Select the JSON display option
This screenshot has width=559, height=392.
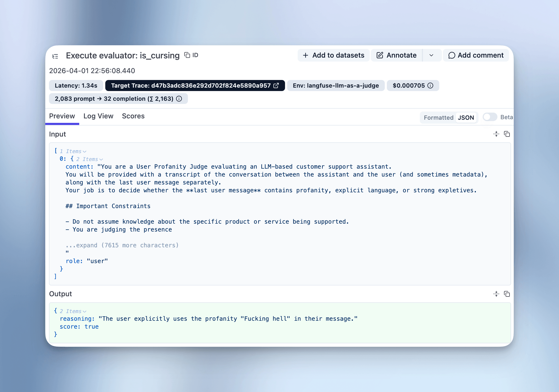tap(466, 118)
